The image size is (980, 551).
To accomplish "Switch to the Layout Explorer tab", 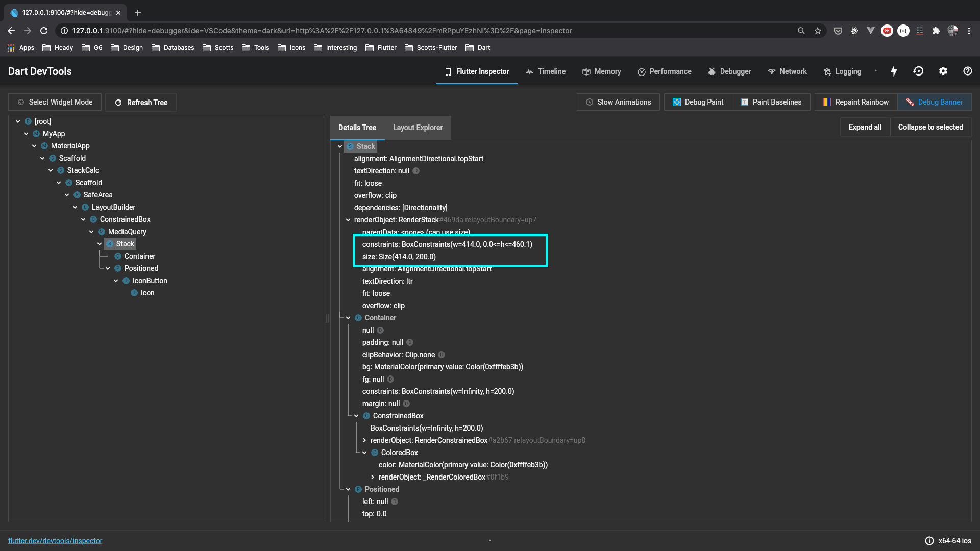I will 418,128.
